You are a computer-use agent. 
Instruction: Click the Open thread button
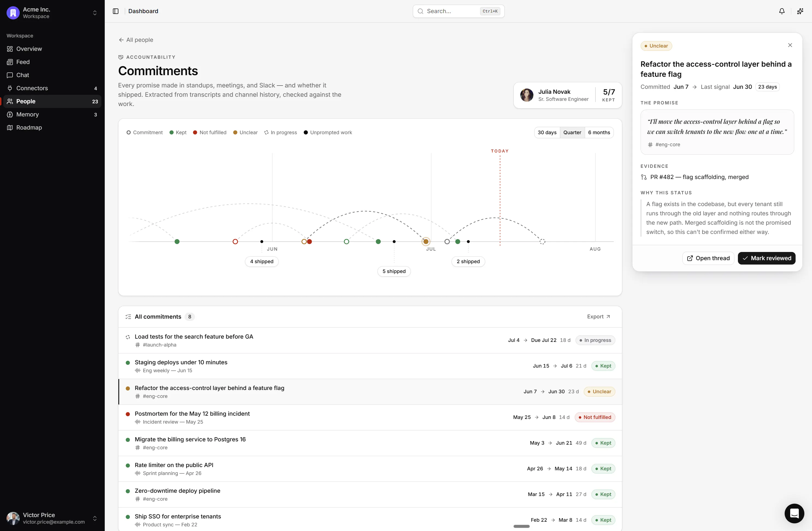(708, 258)
